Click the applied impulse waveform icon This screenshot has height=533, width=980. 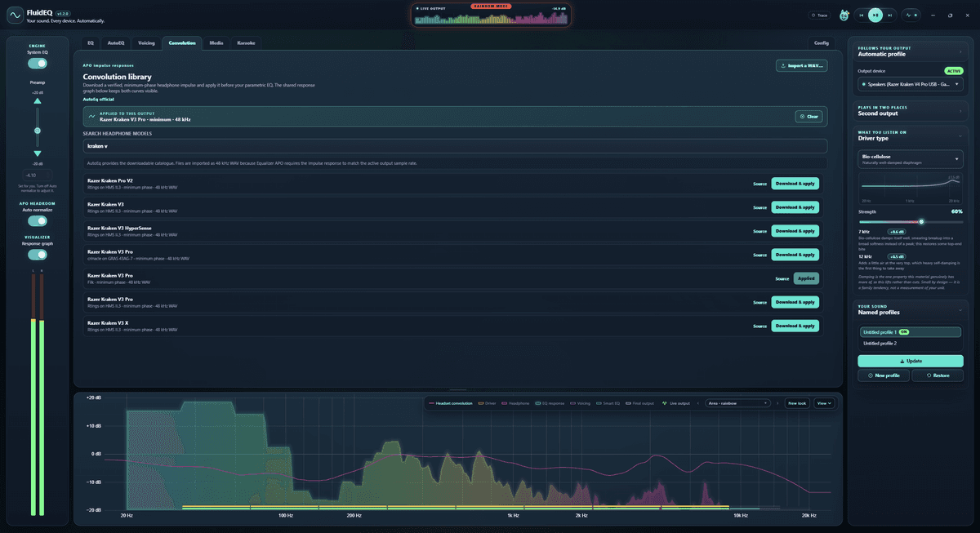91,117
